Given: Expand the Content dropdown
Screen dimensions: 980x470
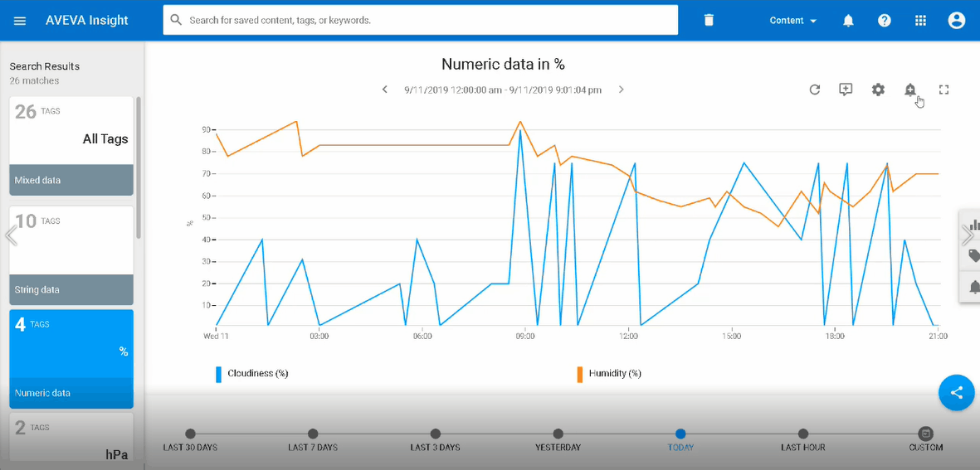Looking at the screenshot, I should 792,21.
